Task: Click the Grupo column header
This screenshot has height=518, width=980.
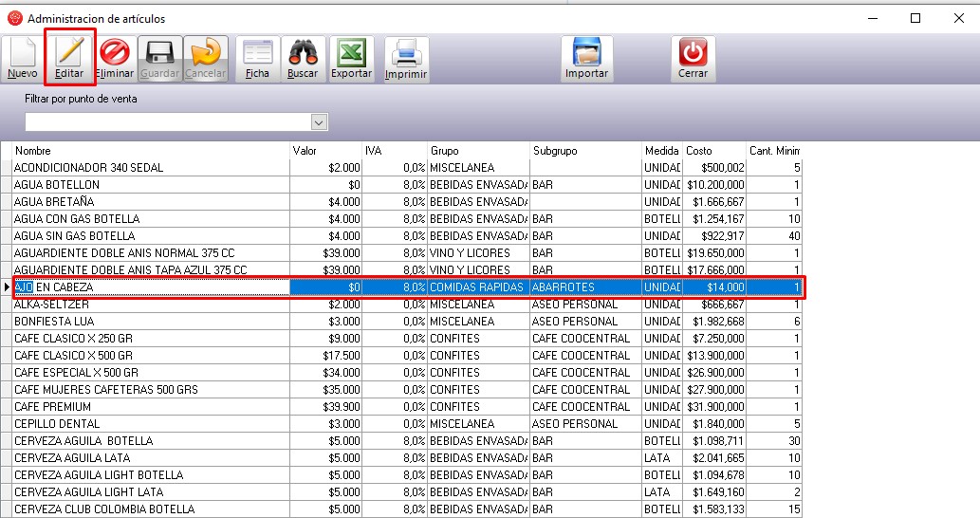Action: pyautogui.click(x=477, y=151)
